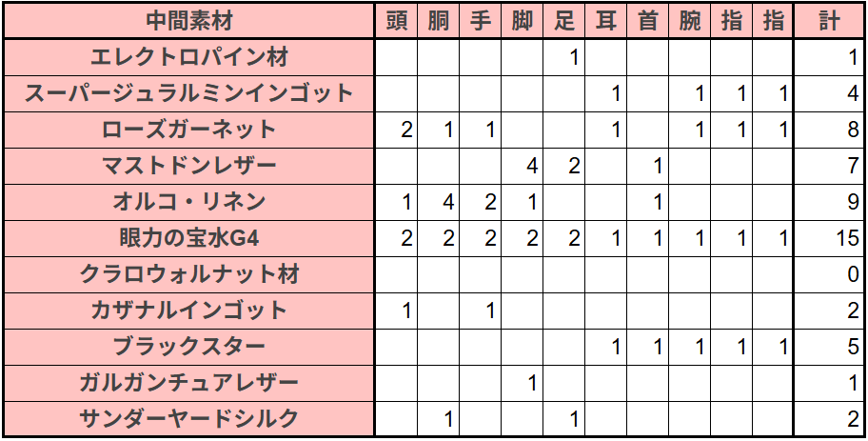Click the 胴 column header
This screenshot has height=441, width=868.
[439, 21]
